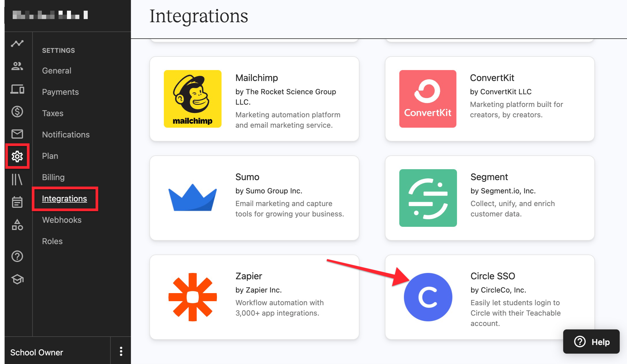Go to Payments settings
Viewport: 627px width, 364px height.
(x=60, y=92)
